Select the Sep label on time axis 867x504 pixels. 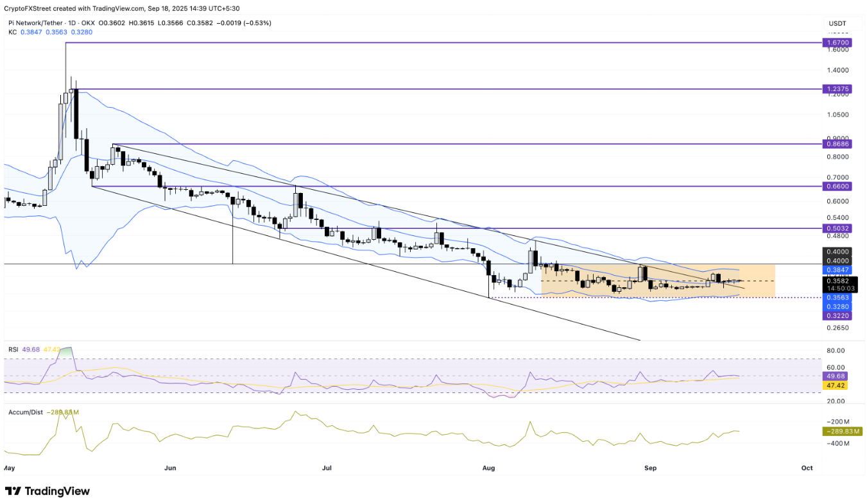click(650, 468)
